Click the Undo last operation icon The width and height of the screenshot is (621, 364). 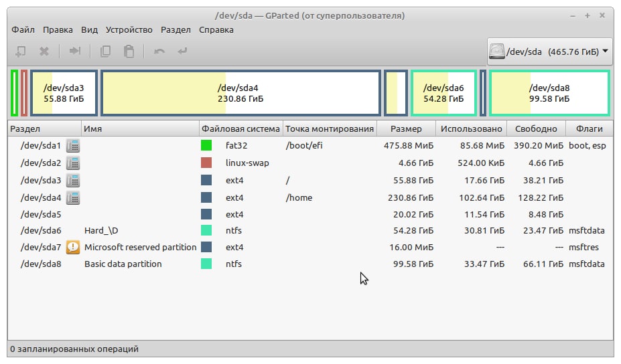tap(159, 51)
